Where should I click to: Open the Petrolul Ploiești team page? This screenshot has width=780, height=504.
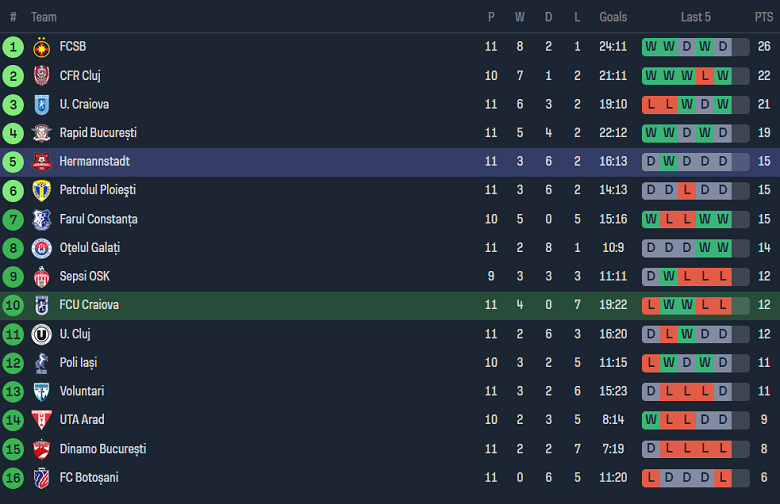coord(97,190)
